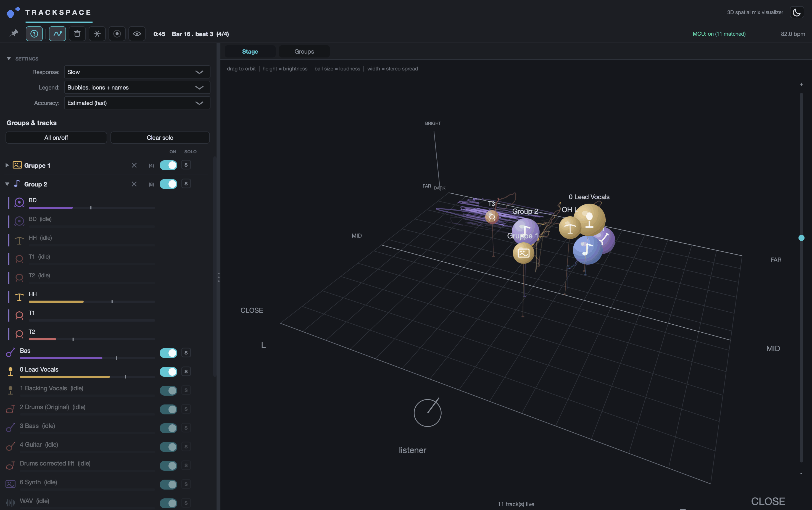Image resolution: width=812 pixels, height=510 pixels.
Task: Click the All on/off button
Action: click(56, 138)
